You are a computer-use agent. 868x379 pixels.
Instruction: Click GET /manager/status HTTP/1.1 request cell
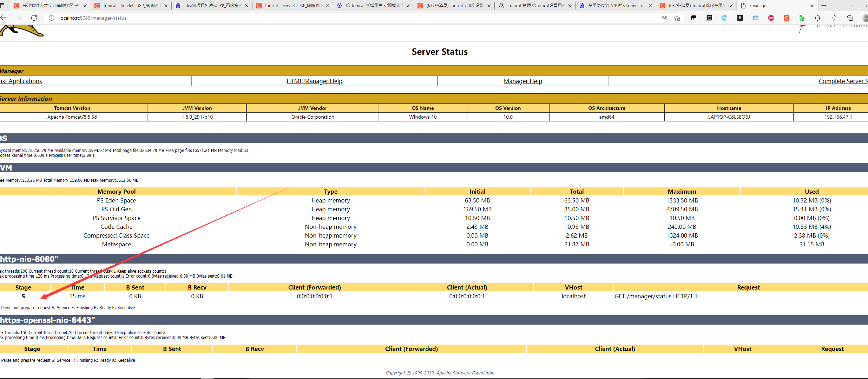656,296
